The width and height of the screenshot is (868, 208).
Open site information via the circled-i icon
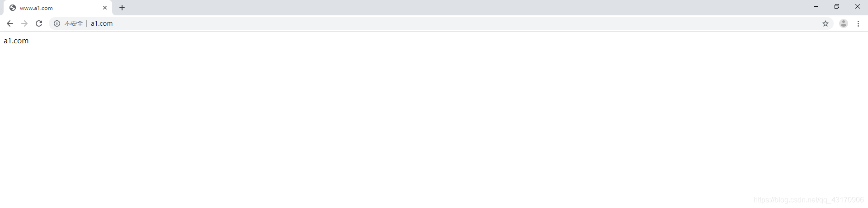tap(57, 23)
